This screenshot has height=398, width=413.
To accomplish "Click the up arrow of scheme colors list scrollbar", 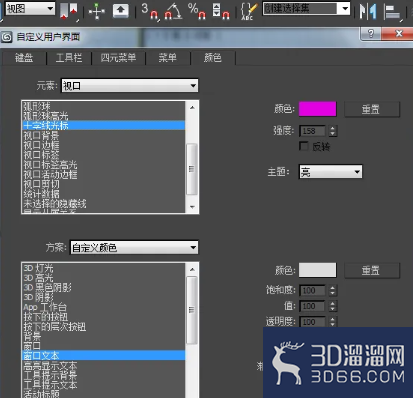I will point(192,269).
